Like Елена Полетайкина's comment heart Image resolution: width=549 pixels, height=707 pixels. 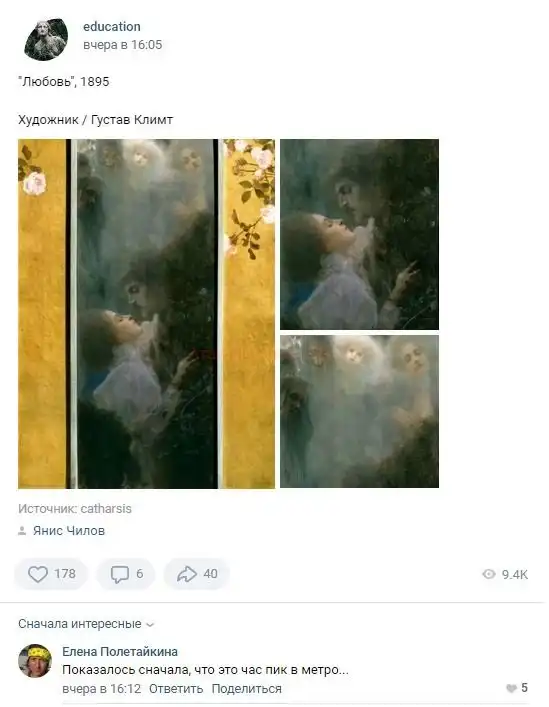[511, 688]
